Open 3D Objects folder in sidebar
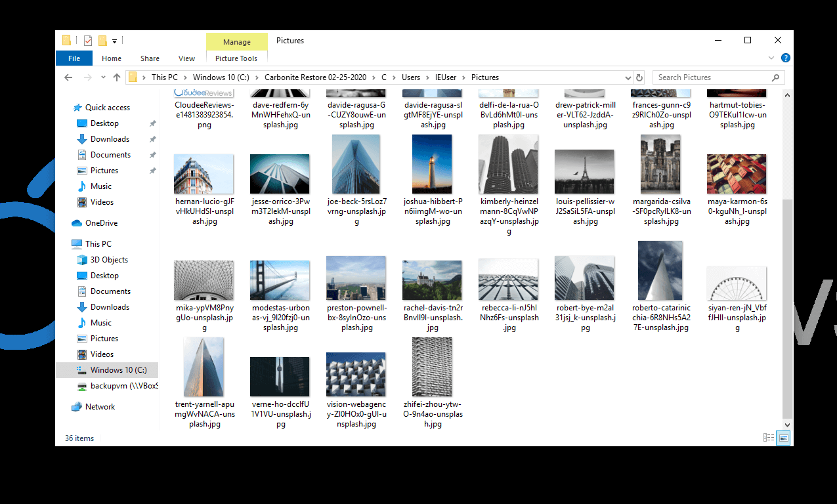Screen dimensions: 837x504 [x=109, y=260]
